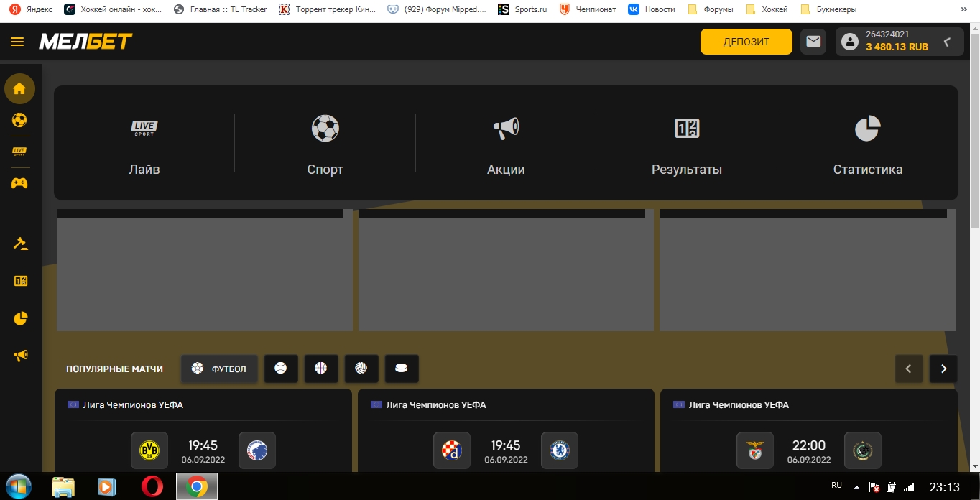Open the hamburger menu beside Melbet logo
Image resolution: width=980 pixels, height=500 pixels.
17,42
